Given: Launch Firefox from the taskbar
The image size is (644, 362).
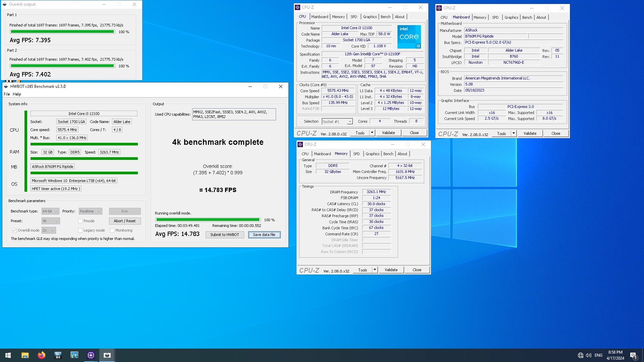Looking at the screenshot, I should pyautogui.click(x=41, y=355).
